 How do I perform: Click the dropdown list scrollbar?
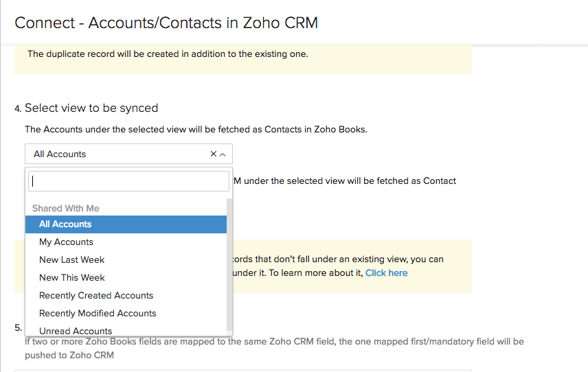click(229, 261)
